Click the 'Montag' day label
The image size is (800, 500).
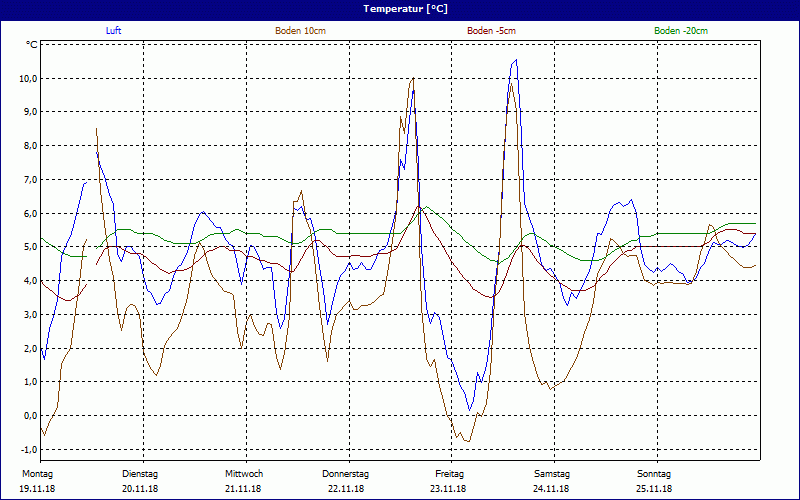coord(37,473)
